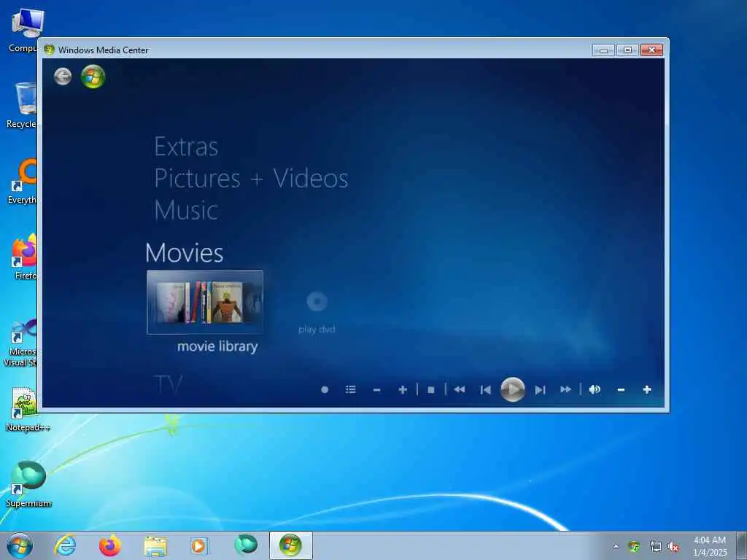
Task: Select the Notepad++ desktop shortcut
Action: tap(27, 410)
